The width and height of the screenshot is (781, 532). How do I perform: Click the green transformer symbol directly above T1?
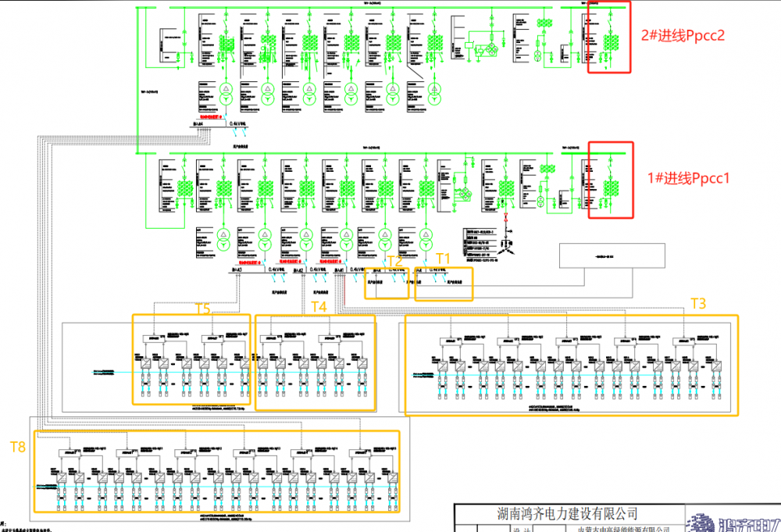click(x=426, y=239)
